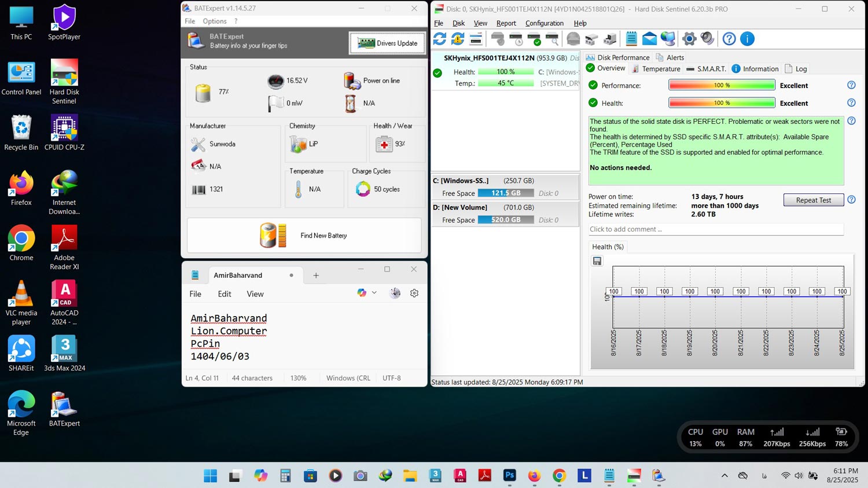
Task: Click the clock showing 6:11 PM in taskbar
Action: coord(842,475)
